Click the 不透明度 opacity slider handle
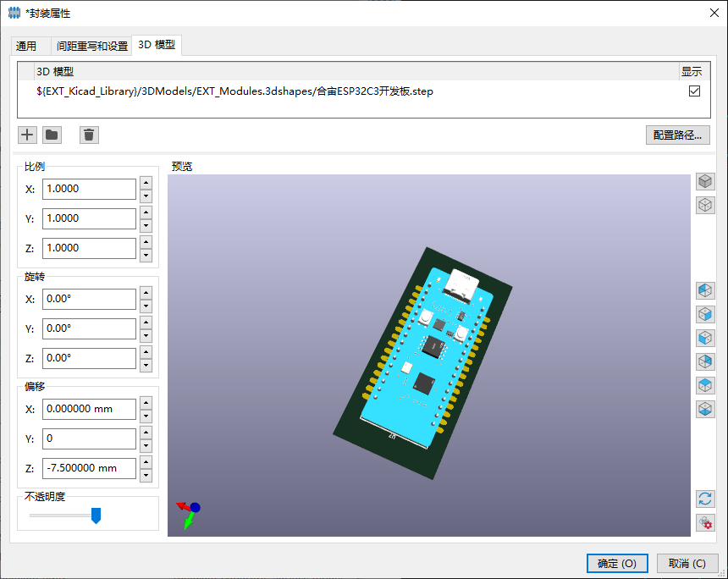This screenshot has height=579, width=728. tap(96, 516)
